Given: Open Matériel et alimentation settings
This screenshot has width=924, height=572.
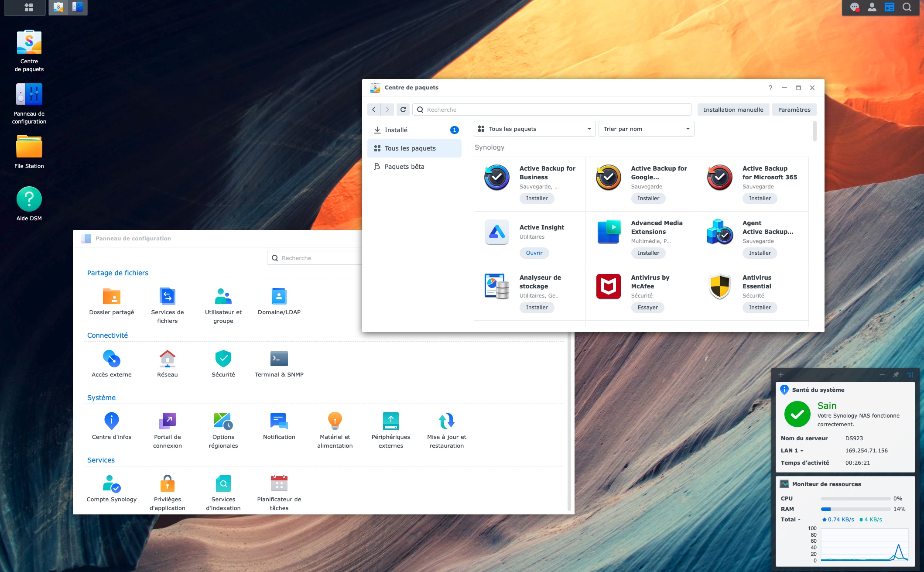Looking at the screenshot, I should point(335,430).
